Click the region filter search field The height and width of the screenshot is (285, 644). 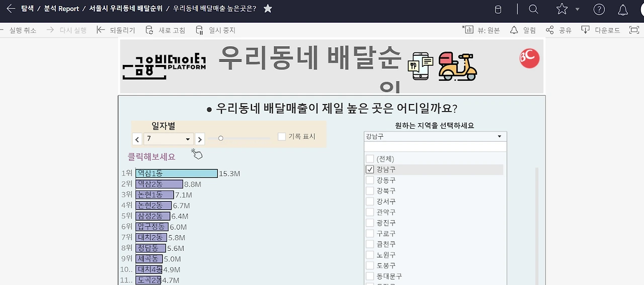[435, 147]
